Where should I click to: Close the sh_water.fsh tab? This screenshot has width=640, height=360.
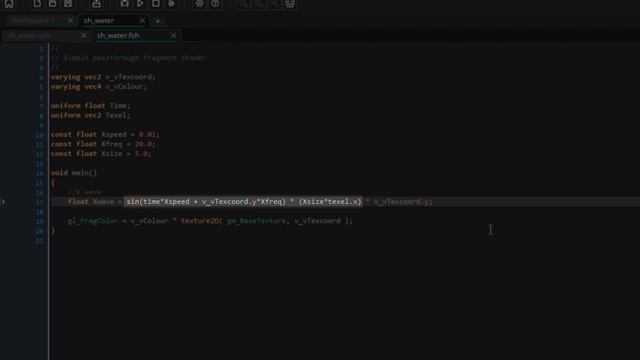point(173,36)
